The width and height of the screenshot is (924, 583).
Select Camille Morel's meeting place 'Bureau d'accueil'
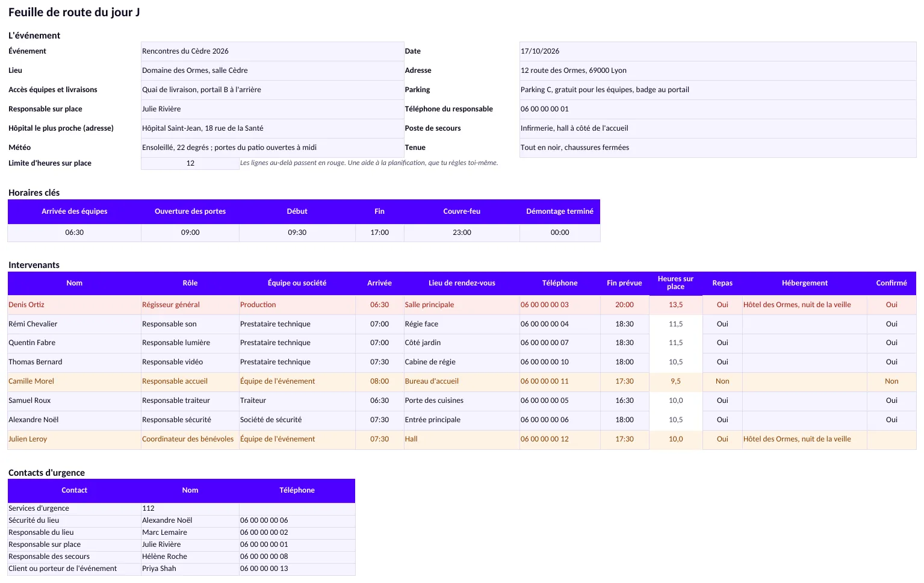(x=462, y=381)
